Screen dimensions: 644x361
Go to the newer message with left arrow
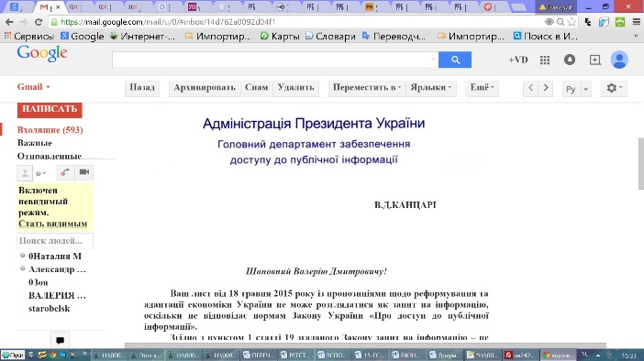(530, 88)
